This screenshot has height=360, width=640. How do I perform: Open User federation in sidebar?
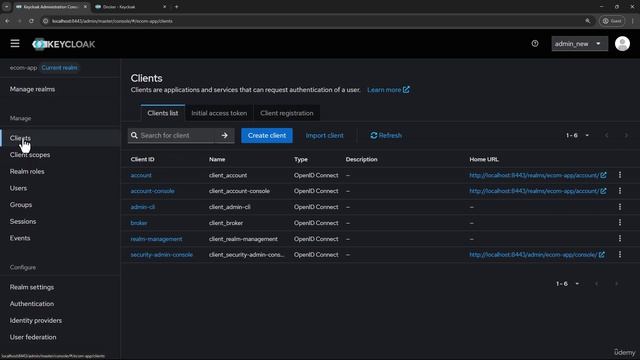click(33, 338)
